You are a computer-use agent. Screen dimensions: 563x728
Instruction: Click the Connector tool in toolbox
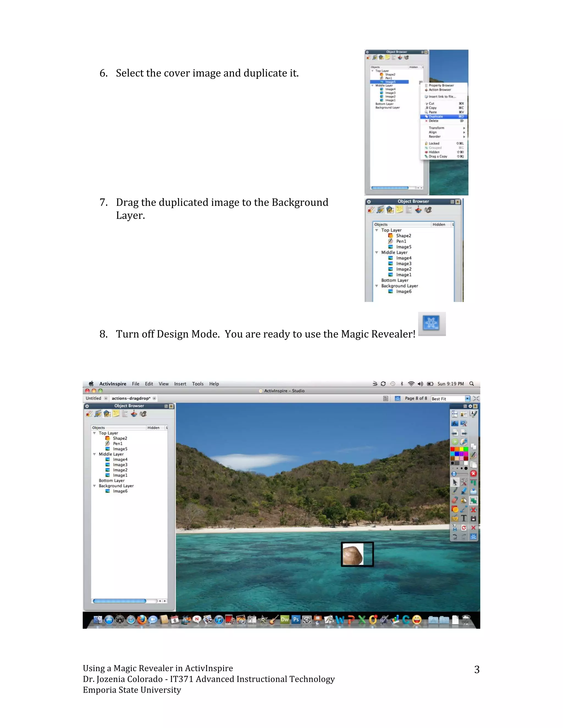[x=464, y=509]
